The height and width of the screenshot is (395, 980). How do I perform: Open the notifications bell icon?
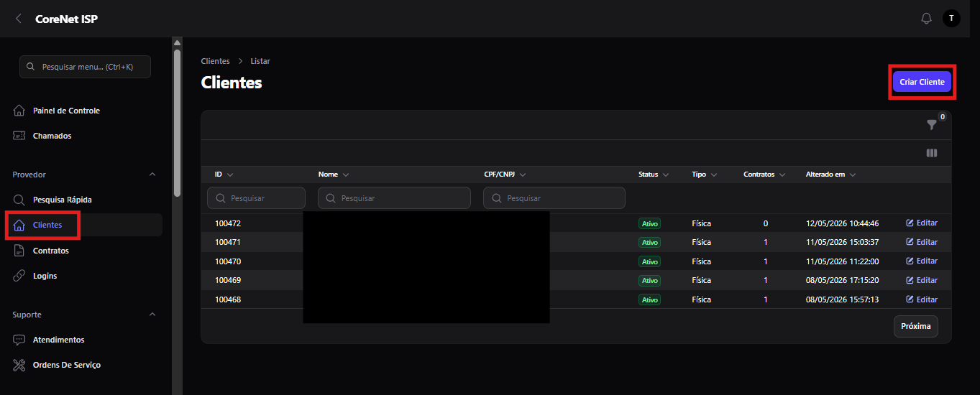[x=926, y=19]
